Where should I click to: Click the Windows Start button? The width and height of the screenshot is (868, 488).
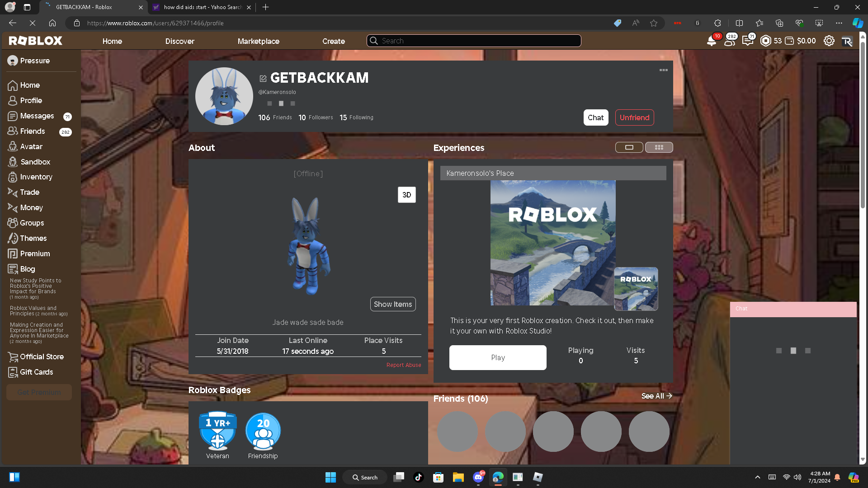point(331,477)
